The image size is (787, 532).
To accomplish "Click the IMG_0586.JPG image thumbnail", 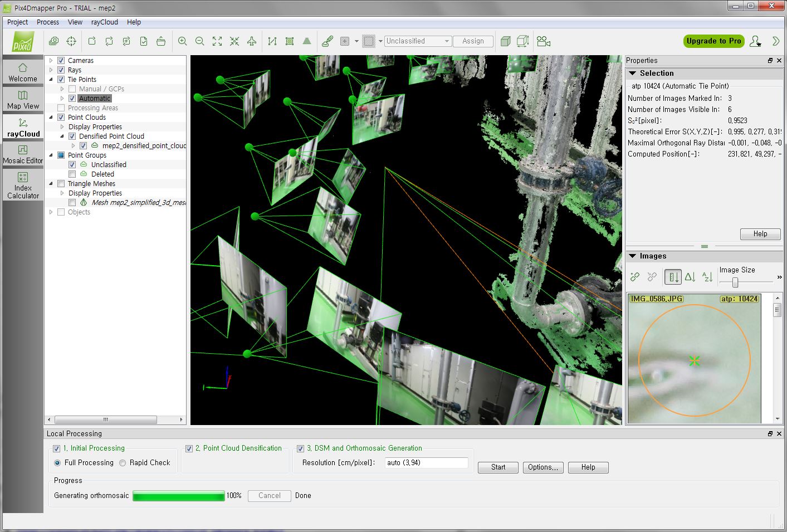I will (x=694, y=358).
